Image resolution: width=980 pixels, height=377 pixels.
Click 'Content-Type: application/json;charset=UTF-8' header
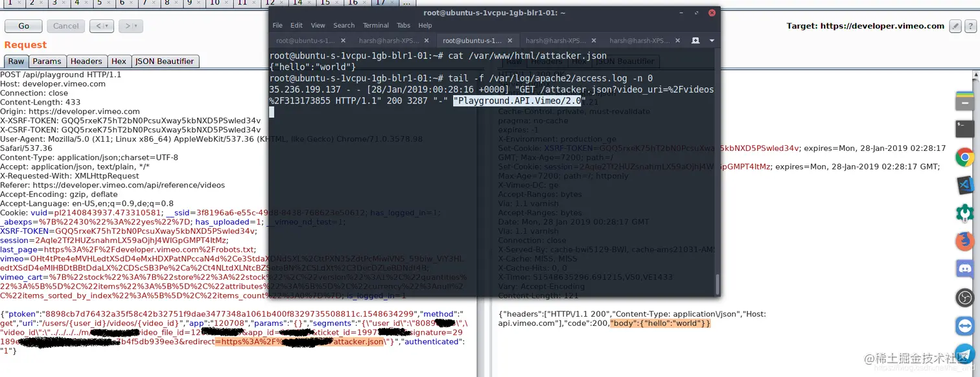coord(89,157)
